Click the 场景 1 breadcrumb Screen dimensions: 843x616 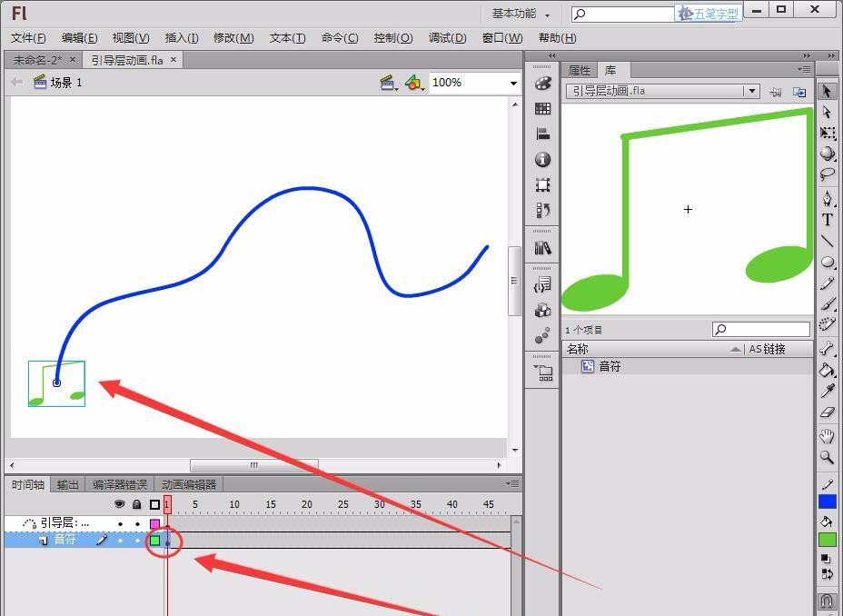(x=68, y=82)
